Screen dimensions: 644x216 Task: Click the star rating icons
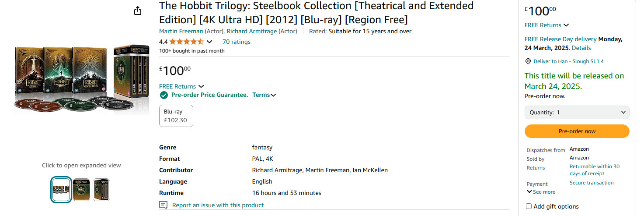coord(186,42)
